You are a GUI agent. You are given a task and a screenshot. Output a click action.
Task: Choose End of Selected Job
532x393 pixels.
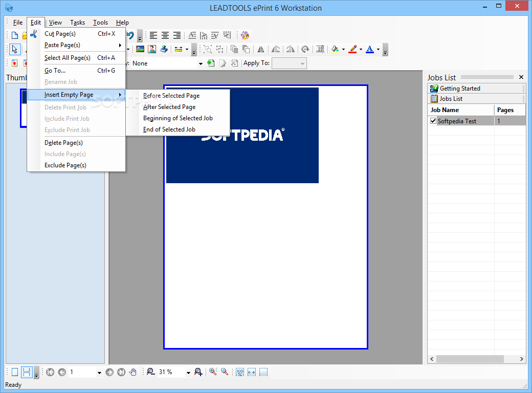click(x=178, y=129)
